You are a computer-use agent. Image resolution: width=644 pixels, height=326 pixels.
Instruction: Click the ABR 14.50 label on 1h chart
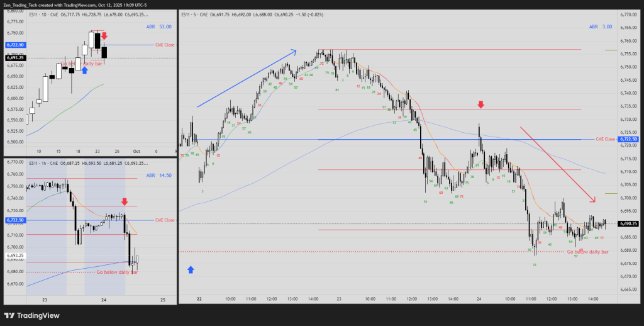pos(154,175)
